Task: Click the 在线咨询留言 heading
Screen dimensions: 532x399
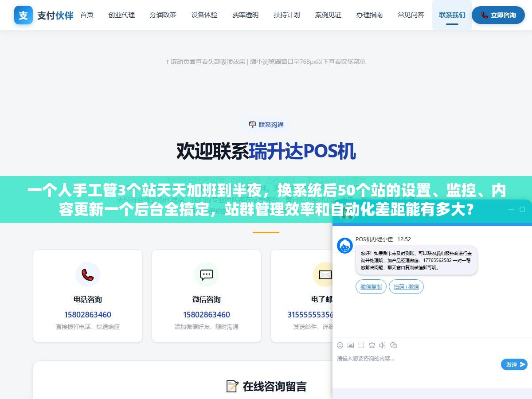Action: click(274, 386)
